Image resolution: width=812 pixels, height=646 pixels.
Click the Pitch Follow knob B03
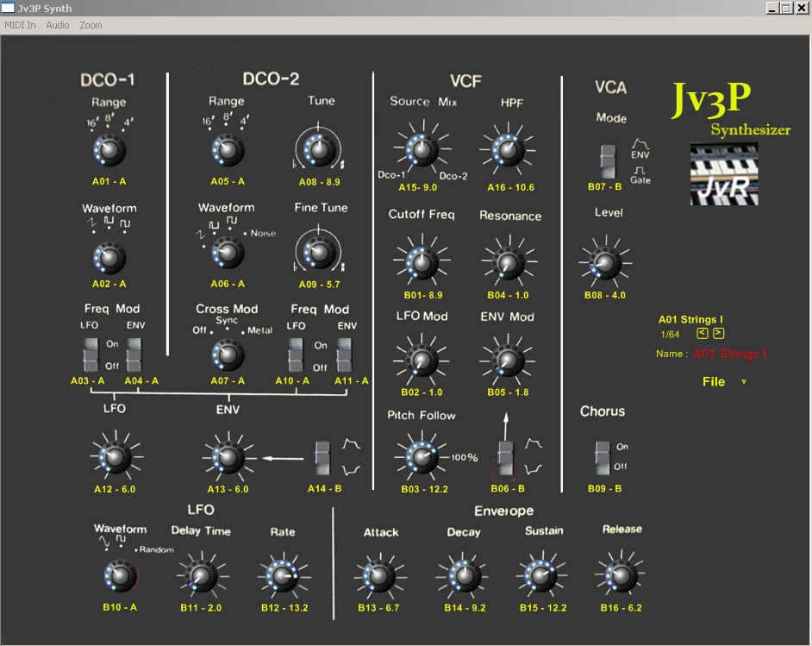coord(422,457)
